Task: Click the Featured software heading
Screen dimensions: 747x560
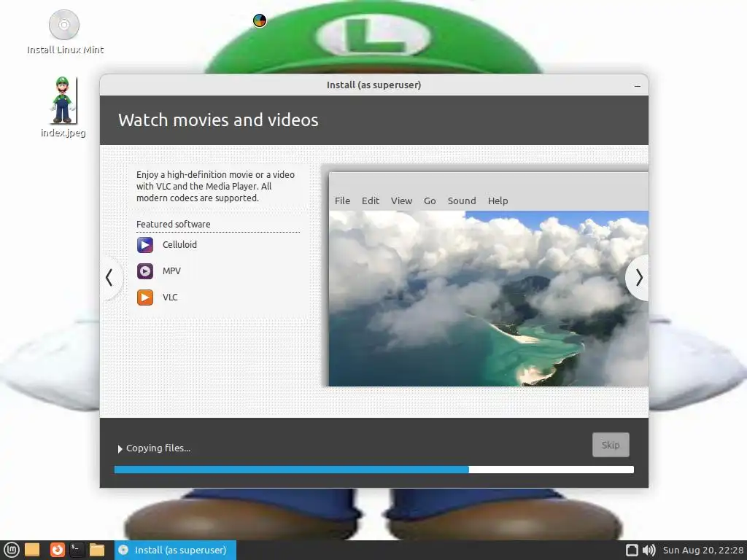Action: click(x=174, y=224)
